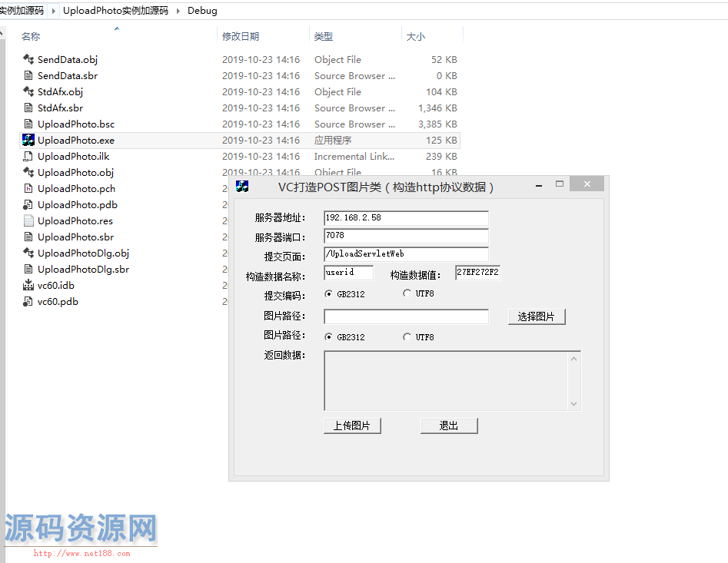Select the StdAfx.sbr file icon
Screen dimensions: 728x563
[x=28, y=108]
